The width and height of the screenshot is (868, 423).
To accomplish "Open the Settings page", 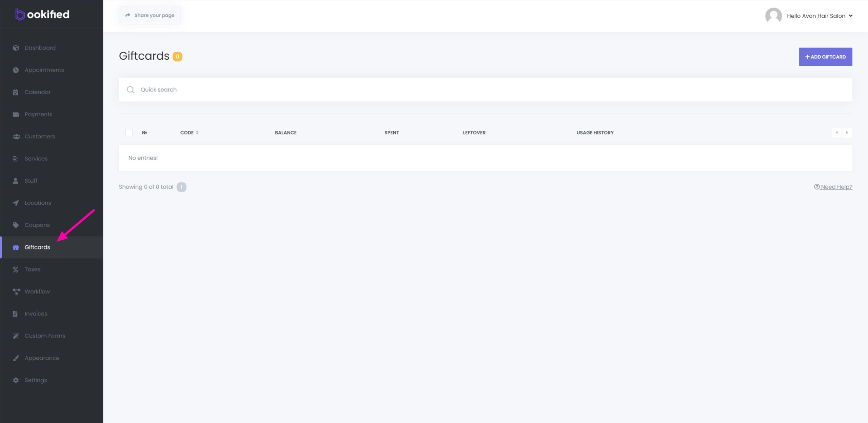I will click(x=52, y=380).
